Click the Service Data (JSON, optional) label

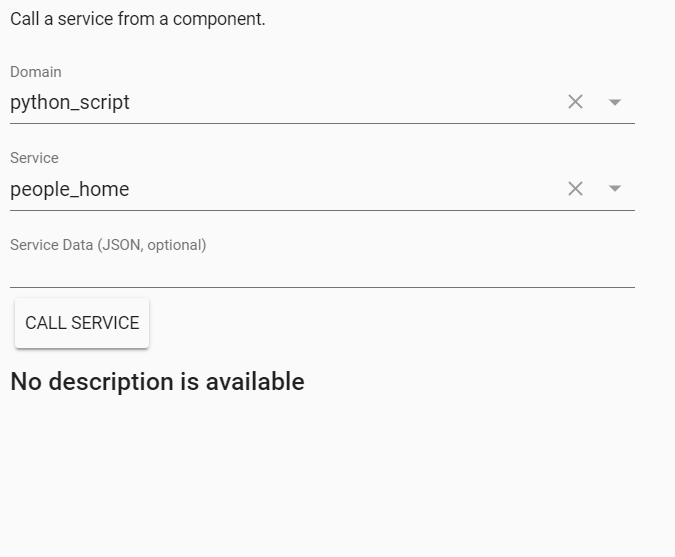click(x=108, y=245)
